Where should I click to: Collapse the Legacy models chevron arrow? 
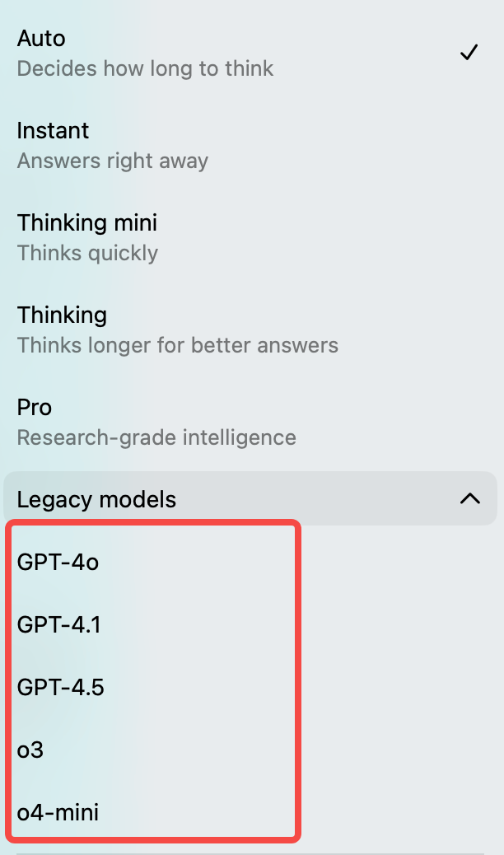click(469, 498)
